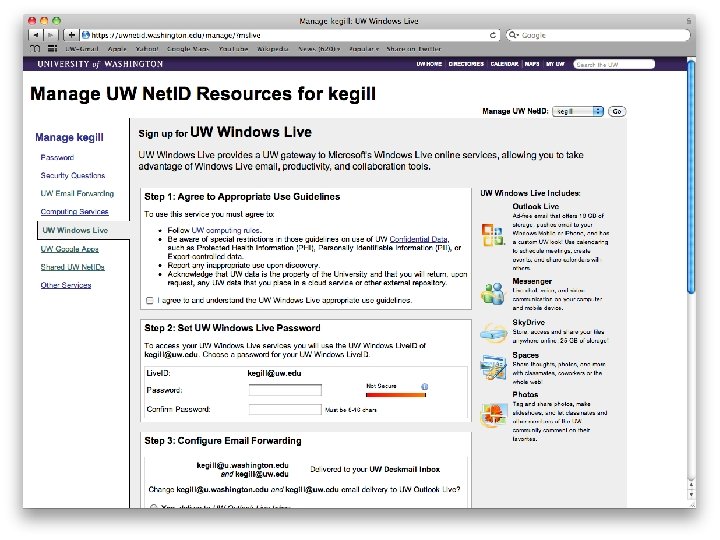Open the Password sidebar link
The image size is (720, 540).
click(x=57, y=158)
